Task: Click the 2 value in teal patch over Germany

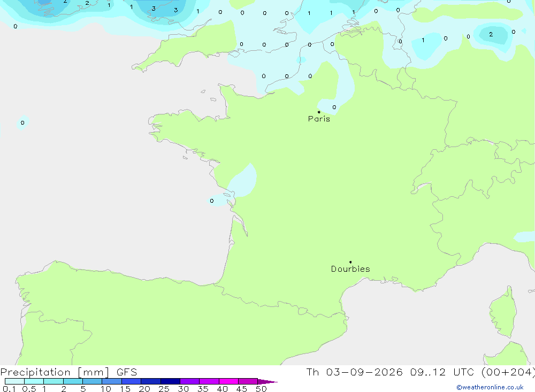Action: [x=491, y=34]
